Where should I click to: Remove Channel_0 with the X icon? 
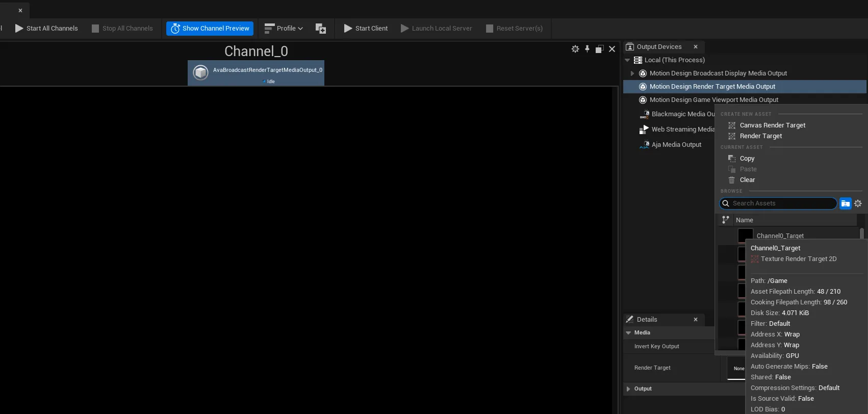tap(612, 49)
